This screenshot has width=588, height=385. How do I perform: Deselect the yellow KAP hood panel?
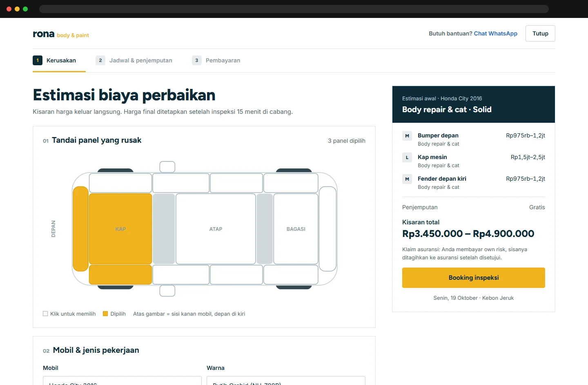(x=120, y=229)
